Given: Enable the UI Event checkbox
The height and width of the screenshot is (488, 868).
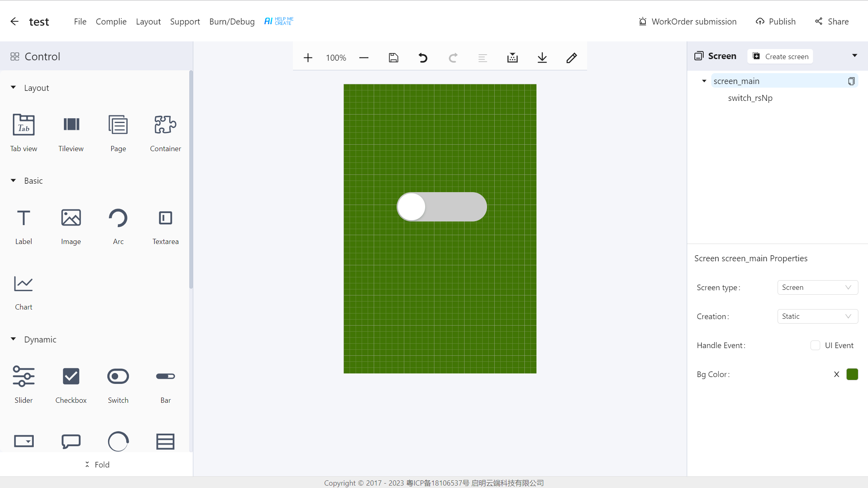Looking at the screenshot, I should [815, 345].
